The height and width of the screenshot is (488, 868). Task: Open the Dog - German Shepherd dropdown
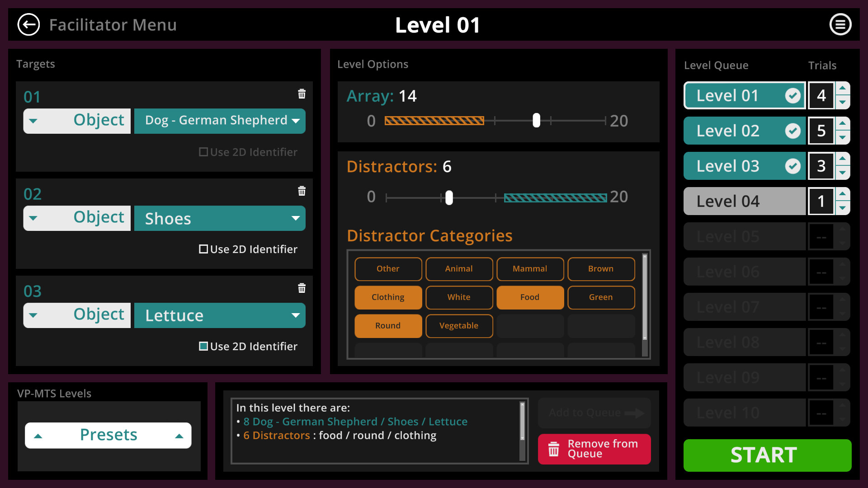220,121
